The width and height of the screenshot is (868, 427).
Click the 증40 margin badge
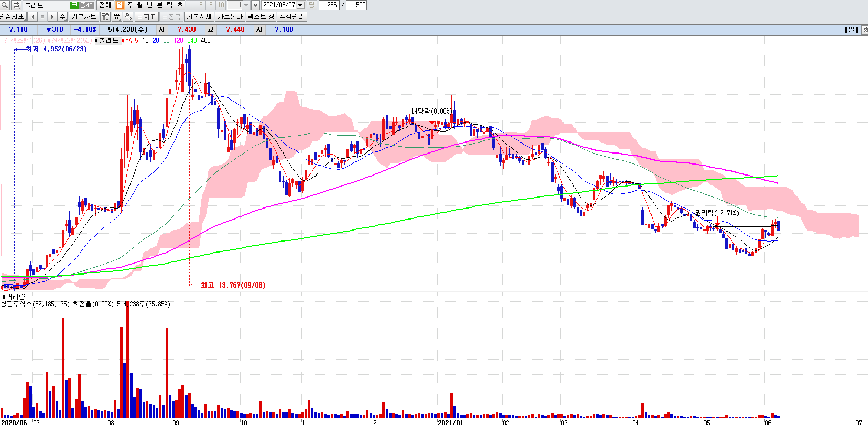pyautogui.click(x=86, y=5)
